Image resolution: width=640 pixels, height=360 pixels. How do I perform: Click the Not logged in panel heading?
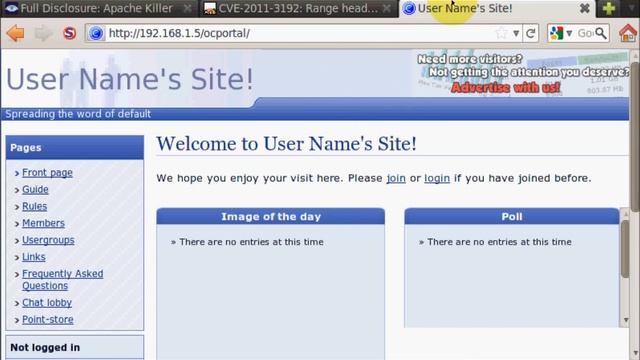tap(45, 348)
